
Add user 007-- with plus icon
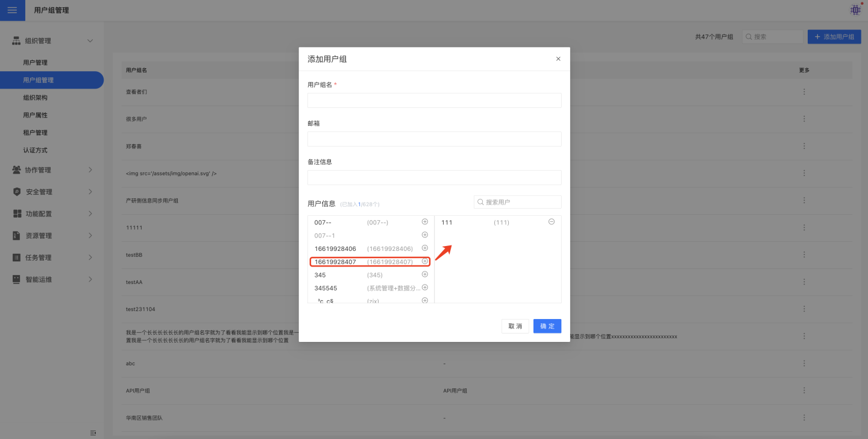click(424, 222)
